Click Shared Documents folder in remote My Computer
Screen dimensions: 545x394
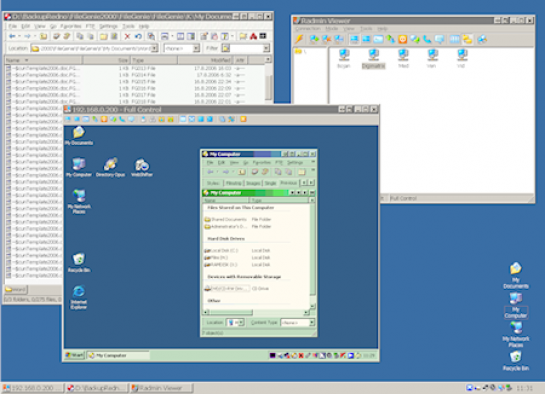[x=226, y=219]
